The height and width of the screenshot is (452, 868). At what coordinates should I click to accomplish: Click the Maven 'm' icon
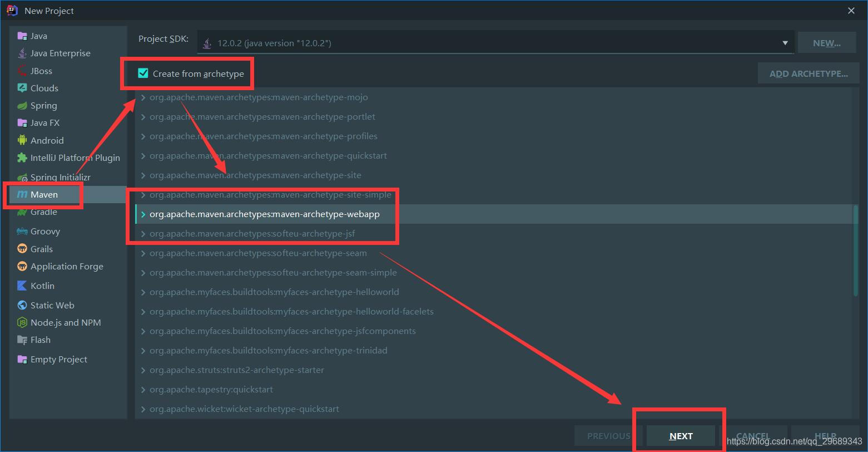[22, 194]
